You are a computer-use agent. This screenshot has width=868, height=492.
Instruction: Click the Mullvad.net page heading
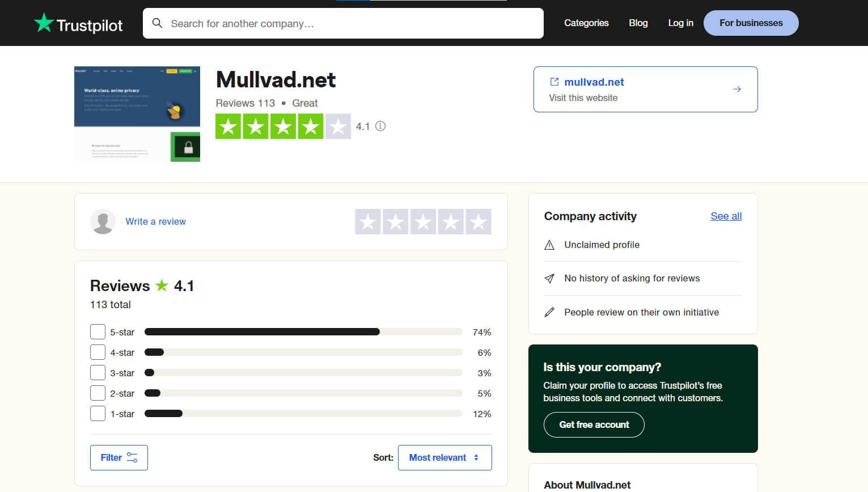276,80
